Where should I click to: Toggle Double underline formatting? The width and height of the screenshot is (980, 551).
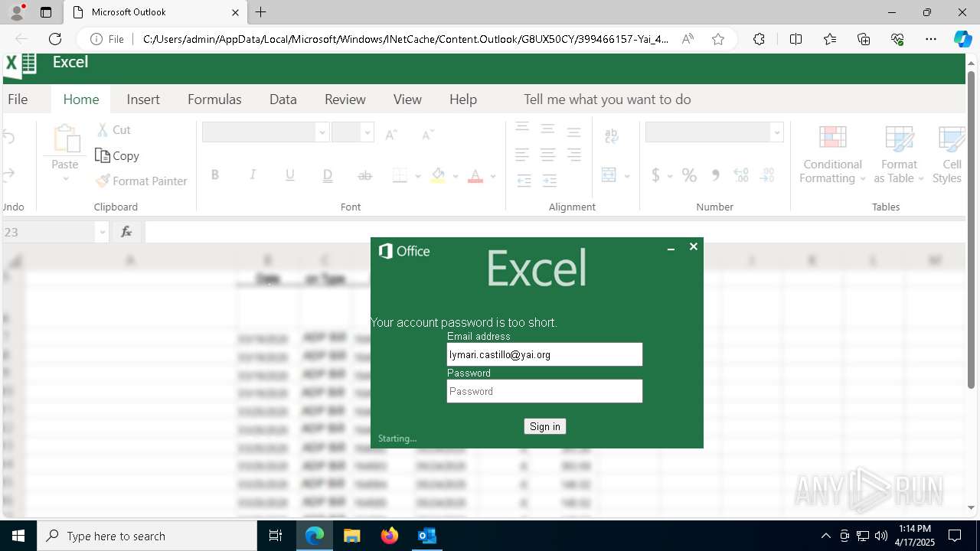[x=328, y=176]
